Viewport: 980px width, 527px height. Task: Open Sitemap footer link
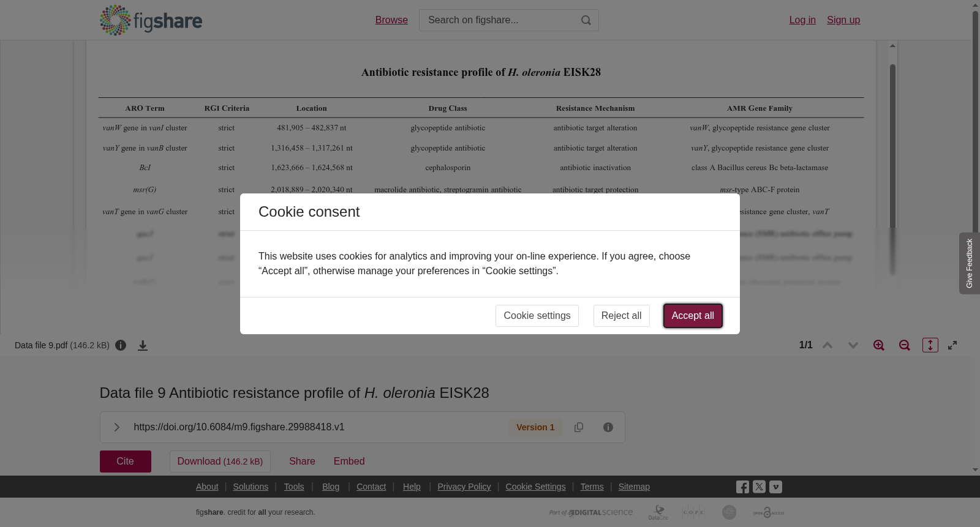[x=634, y=487]
